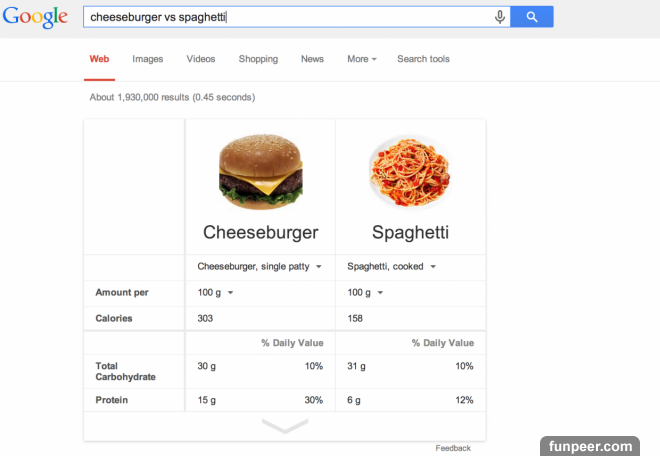Click the blue magnifier search button
The height and width of the screenshot is (456, 660).
[532, 17]
